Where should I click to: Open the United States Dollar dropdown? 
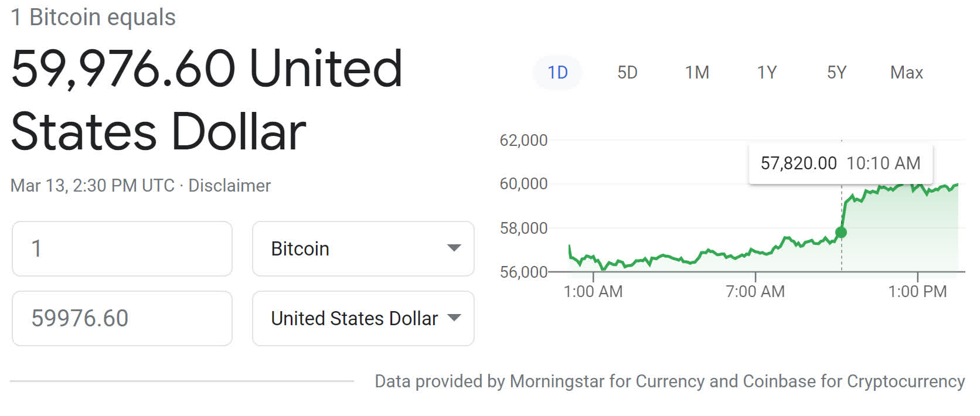click(x=363, y=318)
